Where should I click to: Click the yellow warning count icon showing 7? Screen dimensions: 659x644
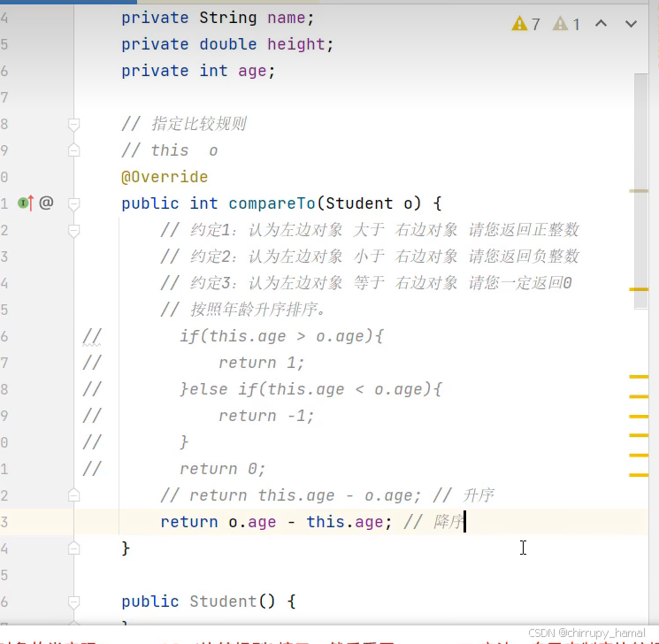point(519,24)
